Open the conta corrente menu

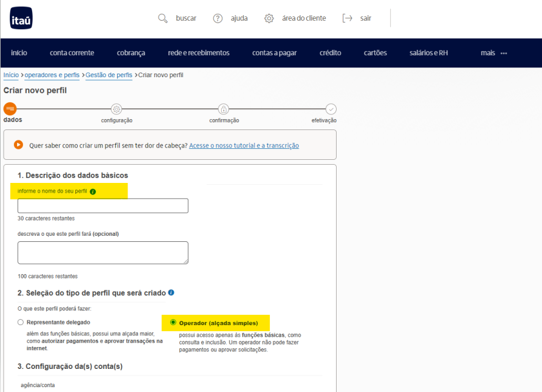pos(72,53)
